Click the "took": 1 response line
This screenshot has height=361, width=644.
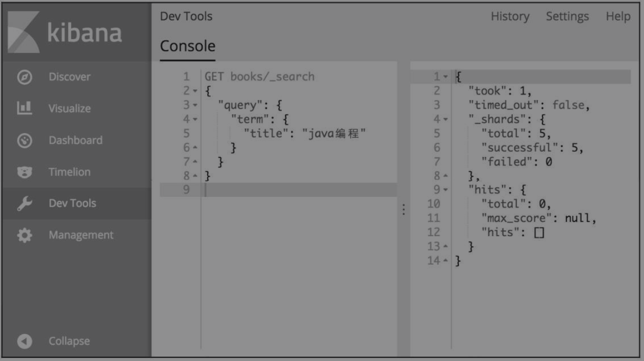[500, 91]
